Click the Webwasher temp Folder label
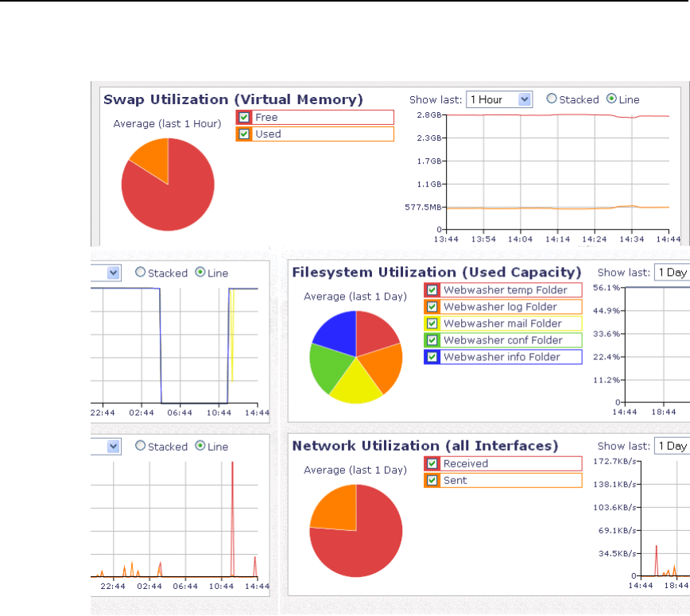 point(506,290)
